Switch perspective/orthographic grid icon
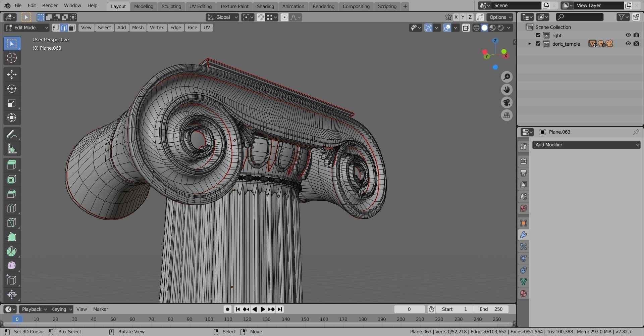The width and height of the screenshot is (644, 336). tap(507, 115)
